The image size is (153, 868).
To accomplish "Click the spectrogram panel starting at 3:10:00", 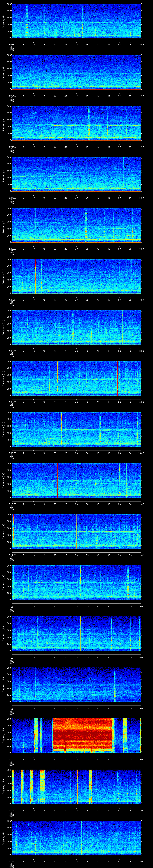I will point(77,481).
